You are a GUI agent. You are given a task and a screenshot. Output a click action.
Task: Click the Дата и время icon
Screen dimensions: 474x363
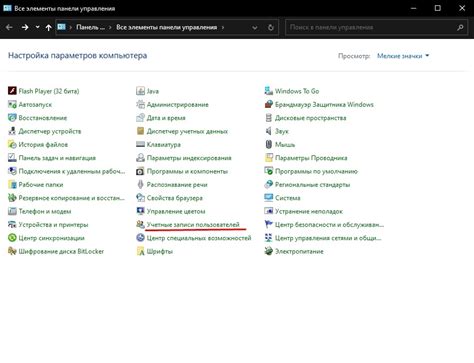[x=140, y=118]
